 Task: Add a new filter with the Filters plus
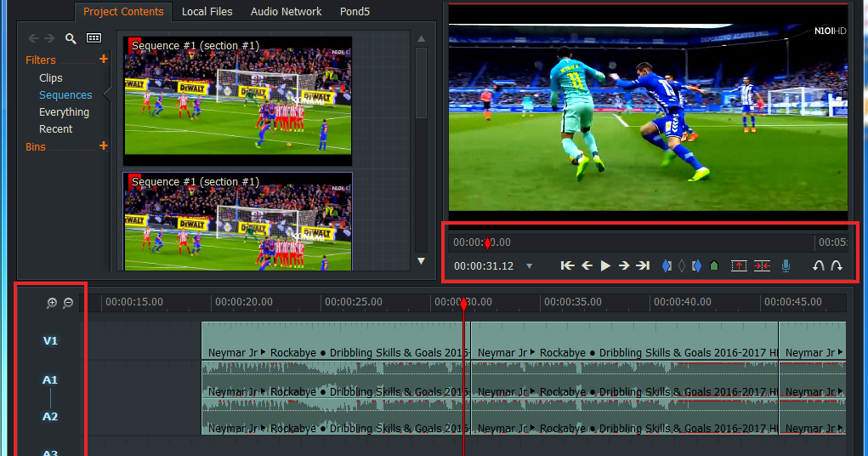(x=103, y=59)
